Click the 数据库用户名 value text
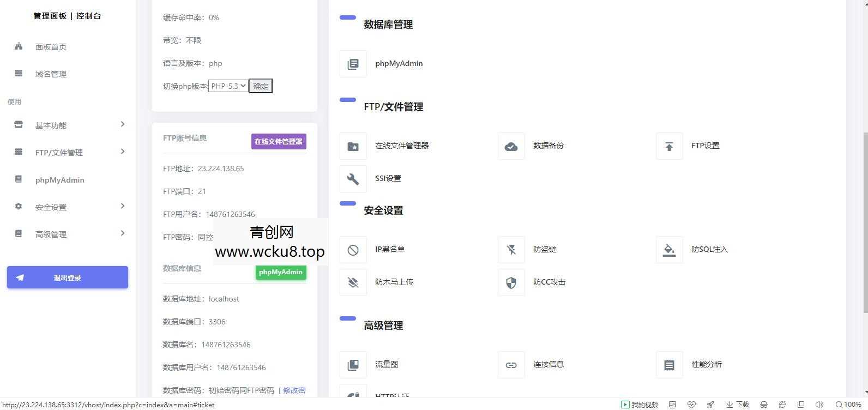This screenshot has width=868, height=410. (x=241, y=367)
